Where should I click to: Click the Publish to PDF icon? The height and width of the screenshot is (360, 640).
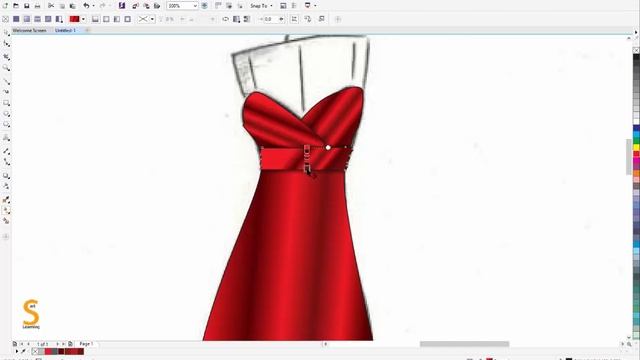coord(157,6)
